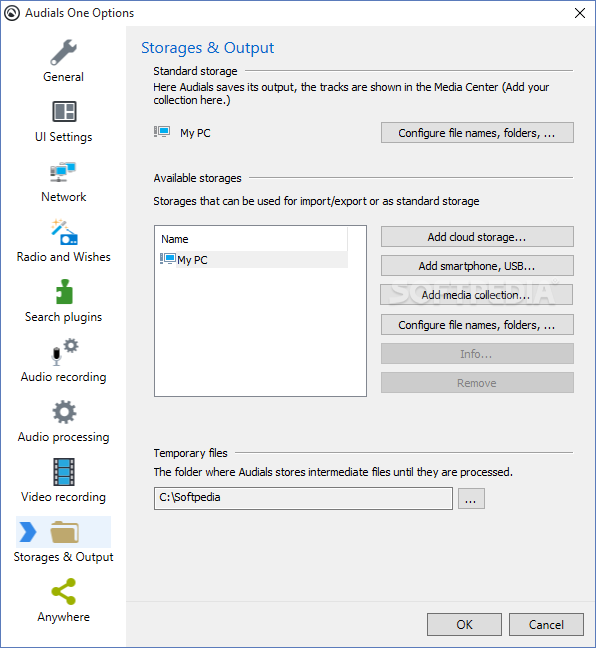Select the Storages & Output folder icon
This screenshot has height=648, width=596.
click(x=64, y=532)
